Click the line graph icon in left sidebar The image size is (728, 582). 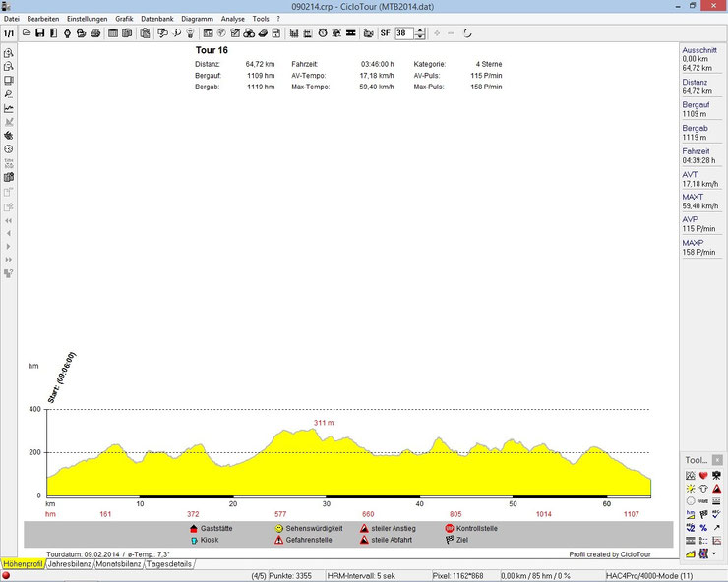(x=8, y=108)
